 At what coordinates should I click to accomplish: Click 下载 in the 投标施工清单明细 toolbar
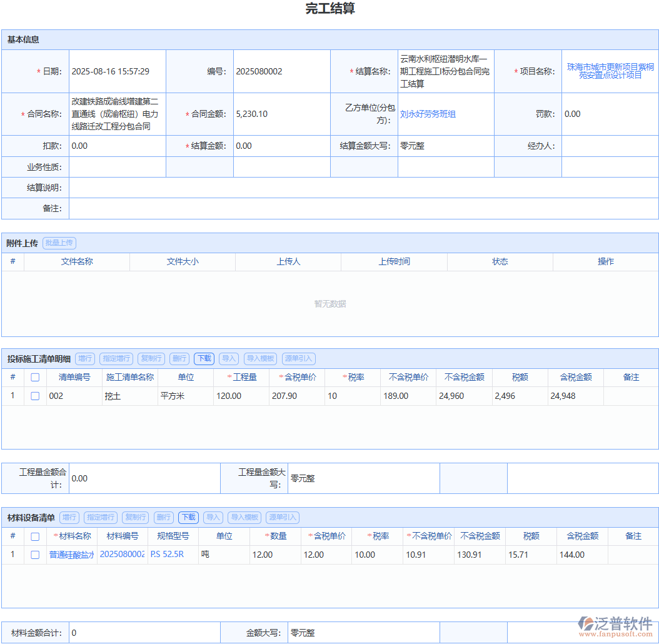pos(204,358)
